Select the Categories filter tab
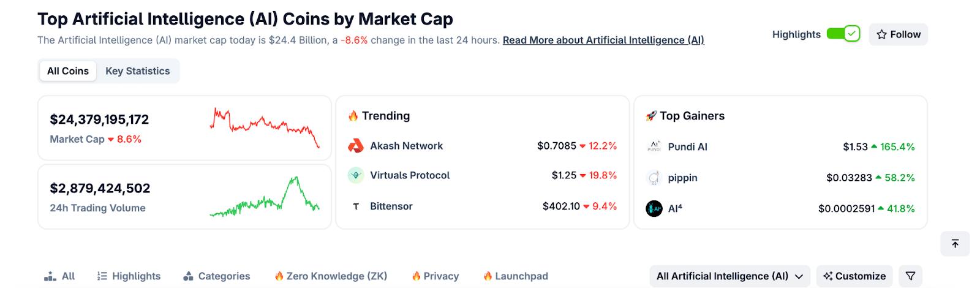Image resolution: width=980 pixels, height=288 pixels. click(x=217, y=276)
